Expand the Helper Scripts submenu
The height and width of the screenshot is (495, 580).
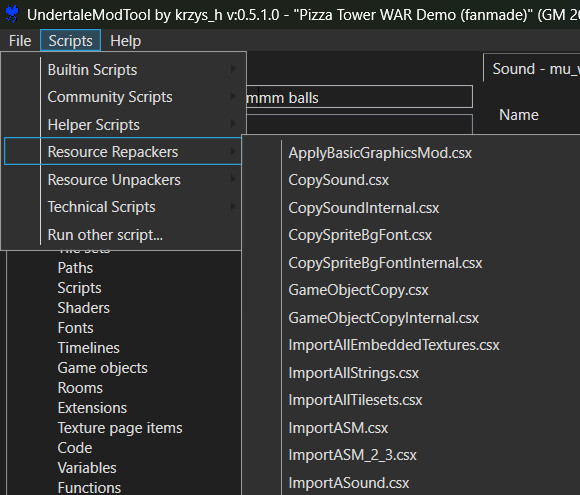(x=123, y=125)
